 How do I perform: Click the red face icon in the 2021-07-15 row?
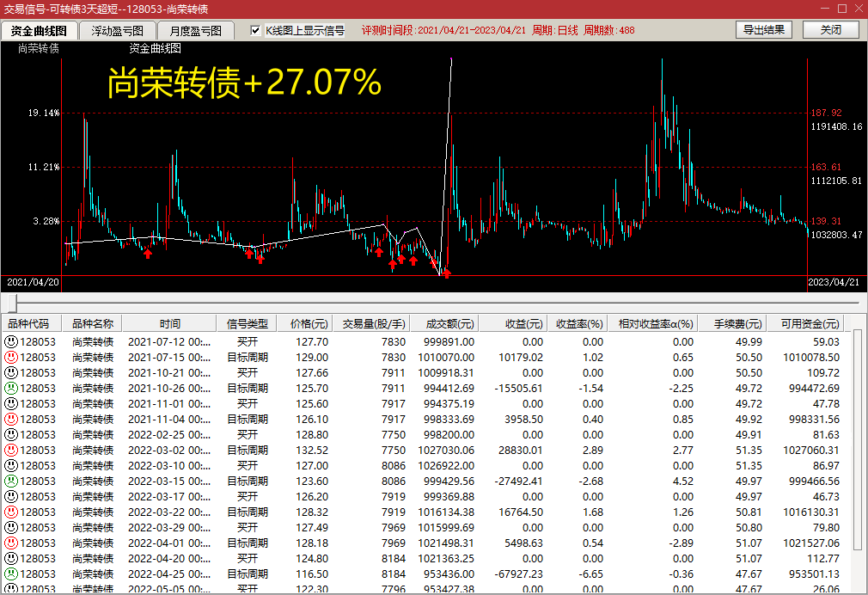pyautogui.click(x=11, y=357)
